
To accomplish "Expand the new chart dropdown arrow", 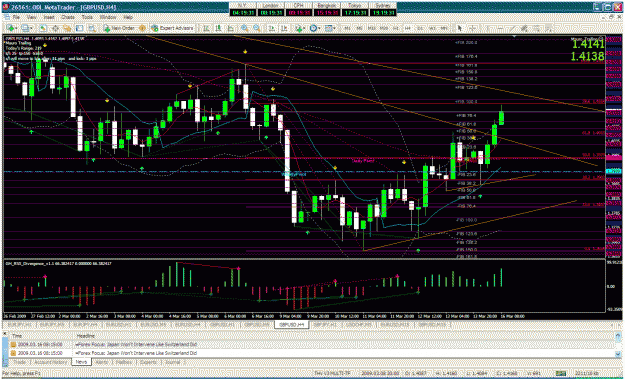I will 16,28.
